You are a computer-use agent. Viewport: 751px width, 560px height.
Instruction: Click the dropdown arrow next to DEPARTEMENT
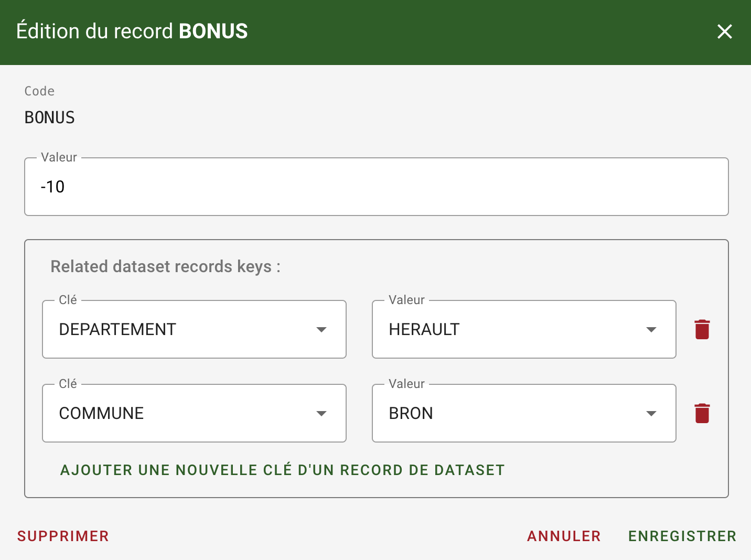click(x=321, y=329)
